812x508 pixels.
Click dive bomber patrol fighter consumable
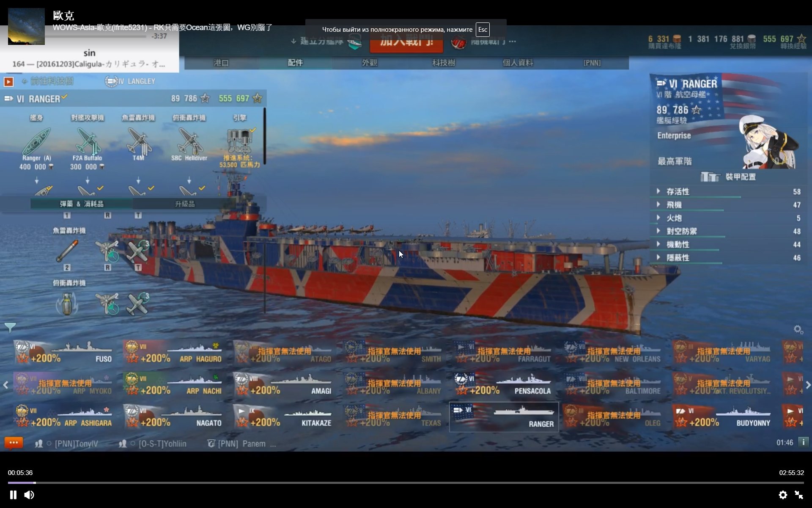coord(138,304)
